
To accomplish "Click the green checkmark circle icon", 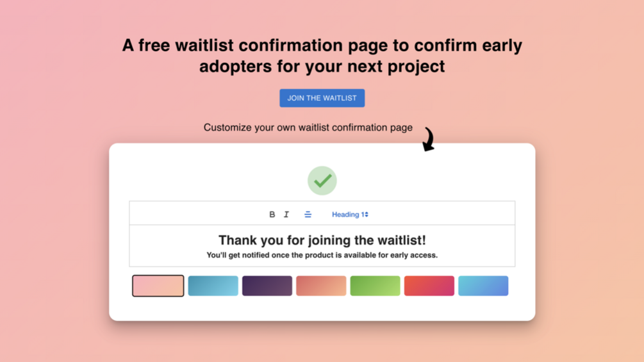I will [322, 181].
